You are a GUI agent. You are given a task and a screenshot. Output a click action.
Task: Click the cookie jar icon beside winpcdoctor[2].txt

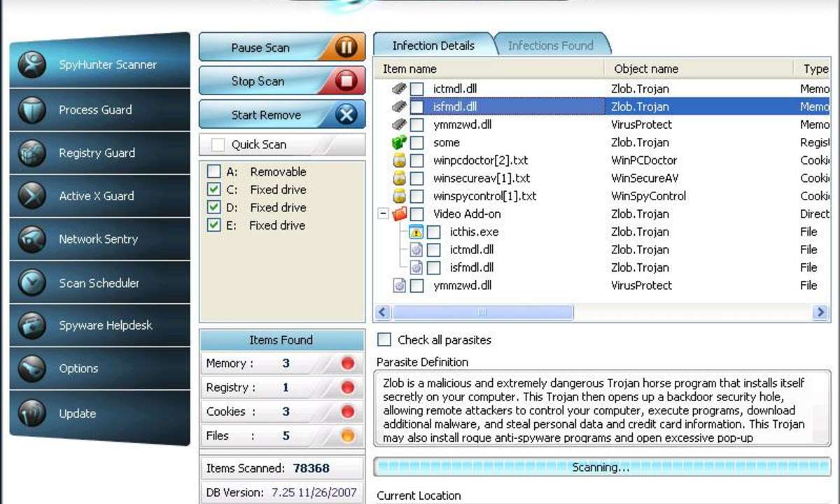pos(399,160)
